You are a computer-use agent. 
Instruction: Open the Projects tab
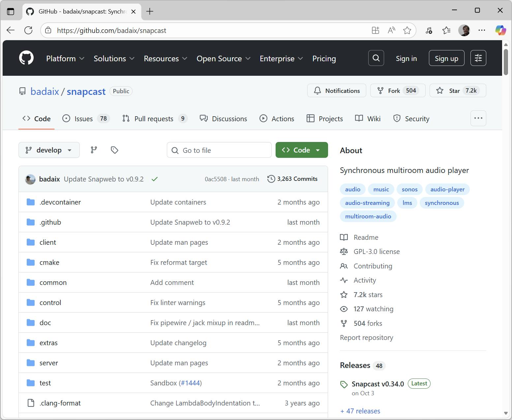pyautogui.click(x=325, y=119)
